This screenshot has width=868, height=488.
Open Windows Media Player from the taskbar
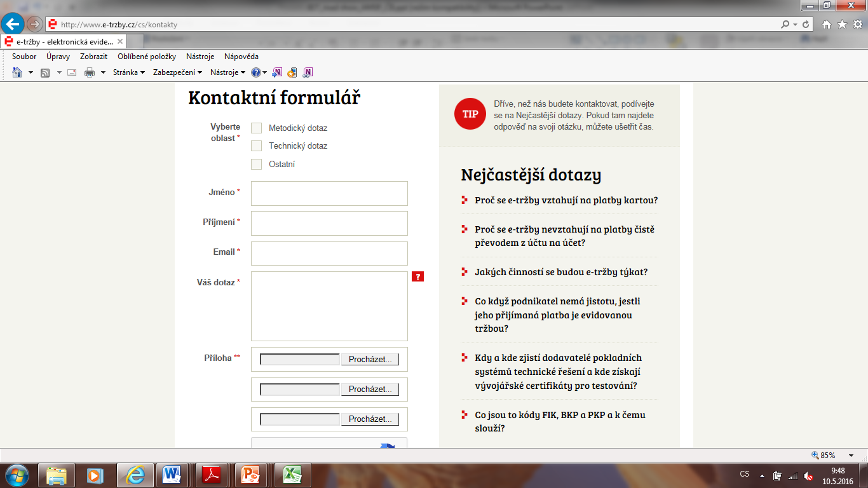click(x=95, y=475)
